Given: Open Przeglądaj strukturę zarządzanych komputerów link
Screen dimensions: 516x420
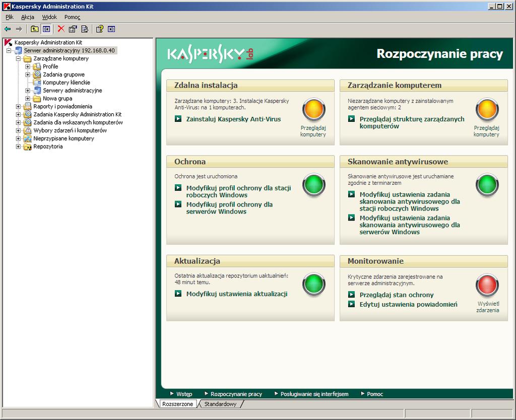Looking at the screenshot, I should pyautogui.click(x=412, y=122).
